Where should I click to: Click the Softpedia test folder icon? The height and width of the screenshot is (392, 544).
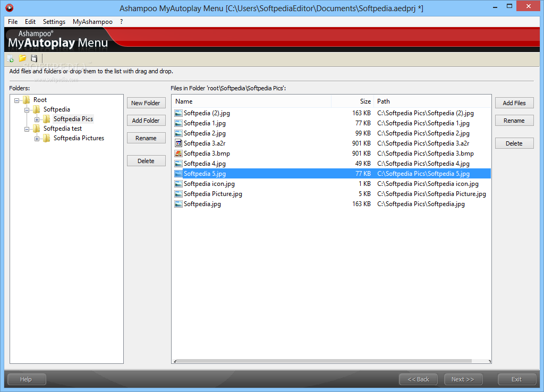[x=37, y=129]
